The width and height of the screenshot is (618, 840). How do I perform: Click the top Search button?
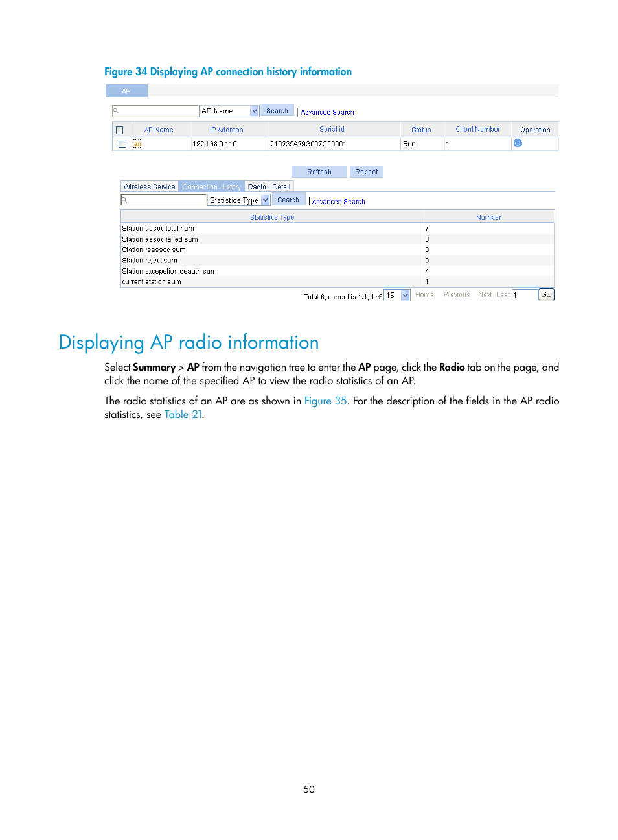point(277,111)
